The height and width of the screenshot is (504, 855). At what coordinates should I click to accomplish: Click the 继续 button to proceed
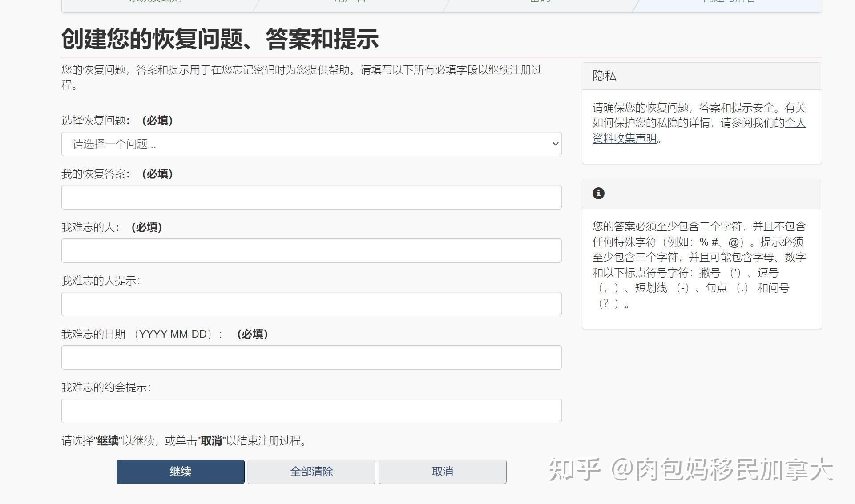(x=180, y=472)
